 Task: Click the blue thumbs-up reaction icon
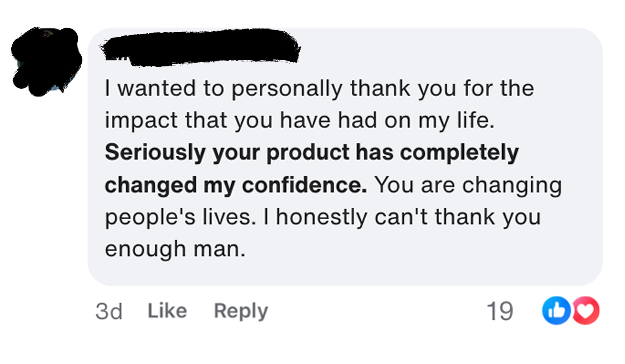(x=556, y=310)
